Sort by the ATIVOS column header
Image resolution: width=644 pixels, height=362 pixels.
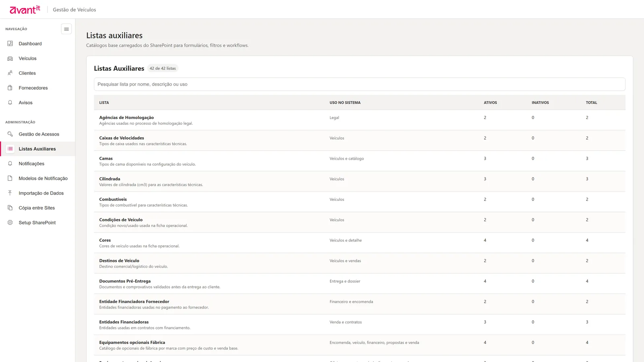490,103
